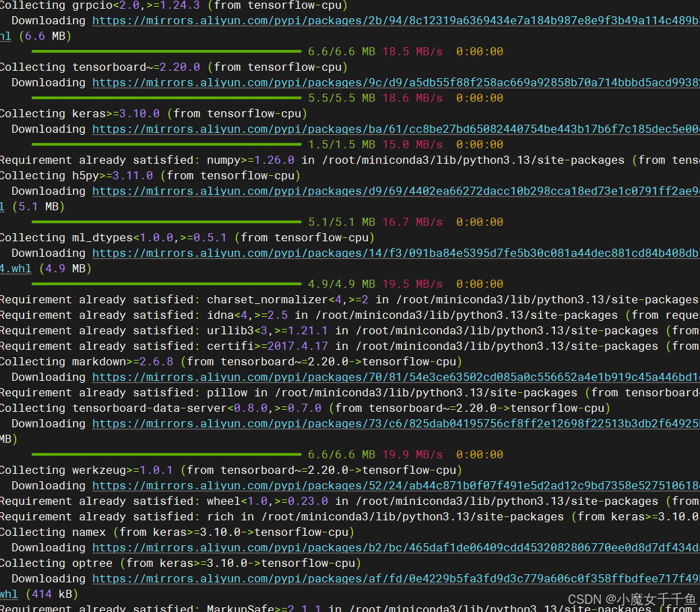Click 'Collecting keras>=3.10.0' line
The height and width of the screenshot is (612, 700).
pos(154,113)
